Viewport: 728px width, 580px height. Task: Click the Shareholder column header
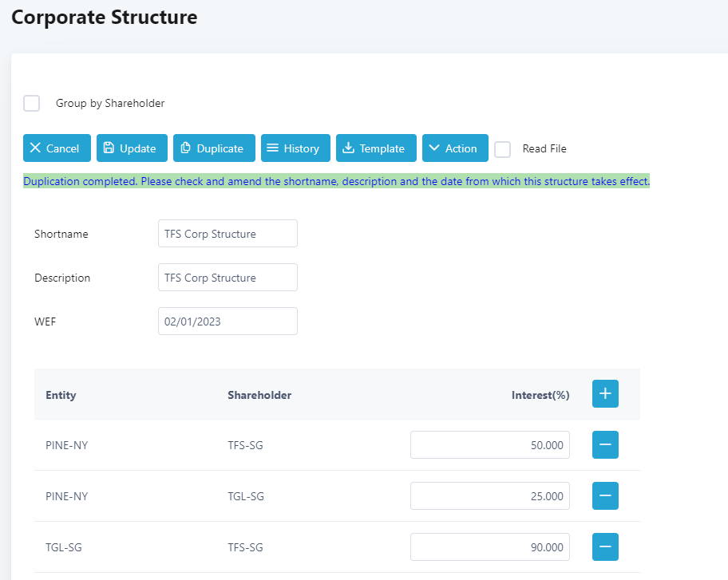[259, 395]
